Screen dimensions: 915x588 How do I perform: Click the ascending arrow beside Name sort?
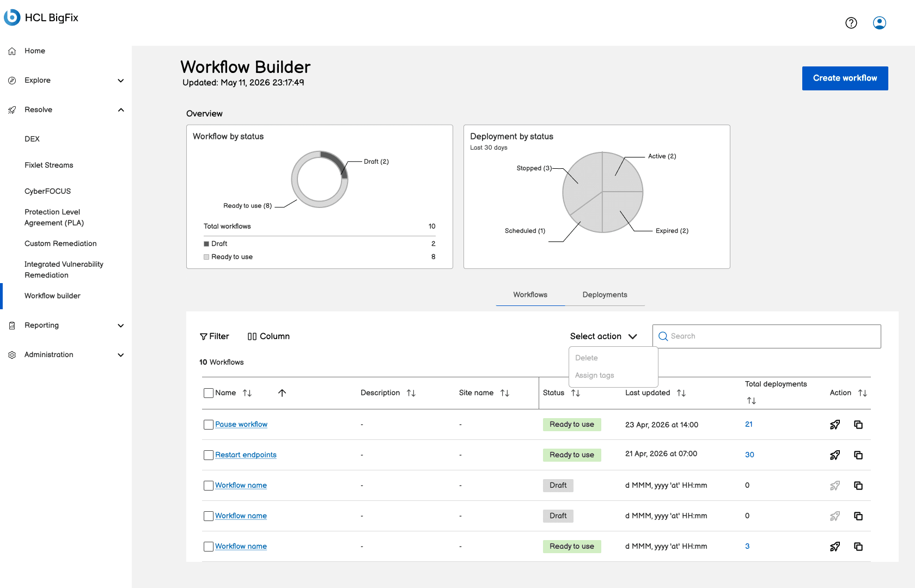click(282, 393)
